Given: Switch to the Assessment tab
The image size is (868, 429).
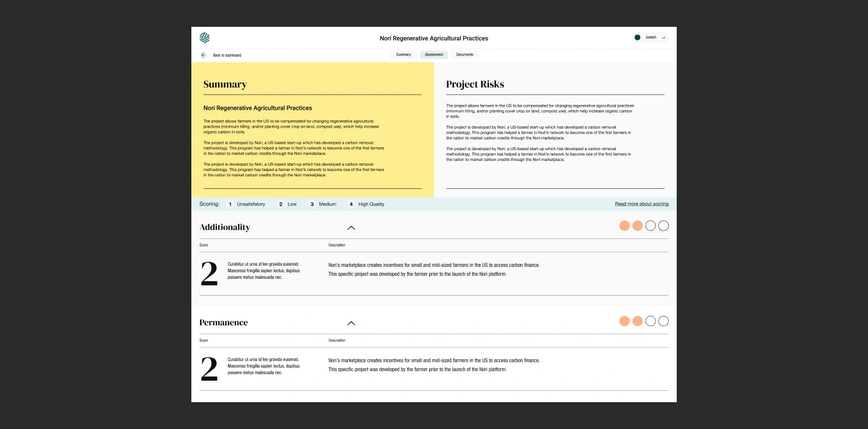Looking at the screenshot, I should tap(434, 55).
